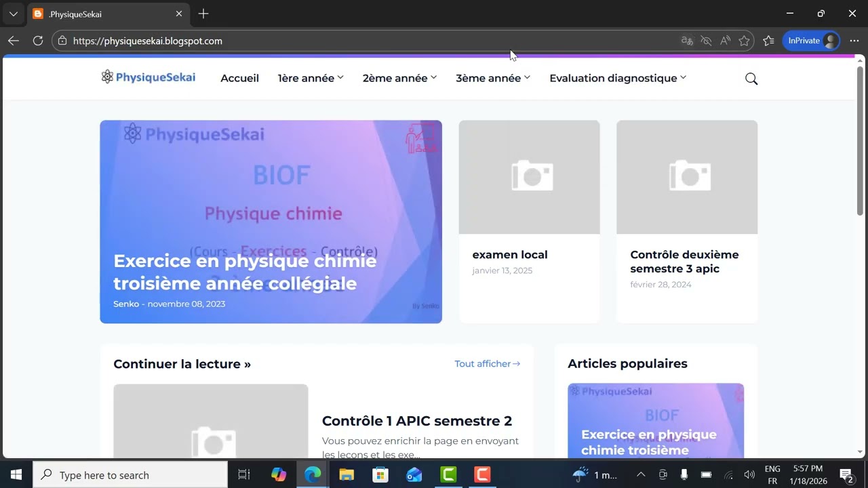Go to Accueil menu item
This screenshot has height=488, width=868.
[239, 78]
